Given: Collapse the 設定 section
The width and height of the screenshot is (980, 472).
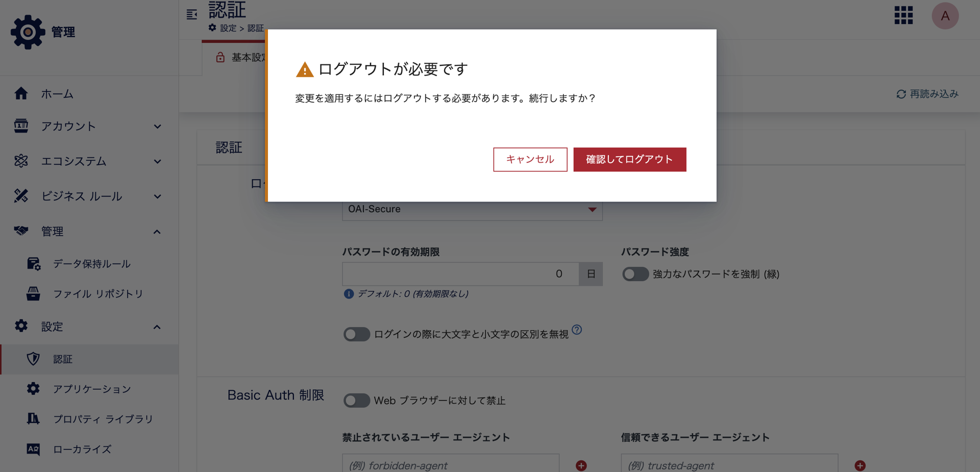Looking at the screenshot, I should pyautogui.click(x=158, y=327).
